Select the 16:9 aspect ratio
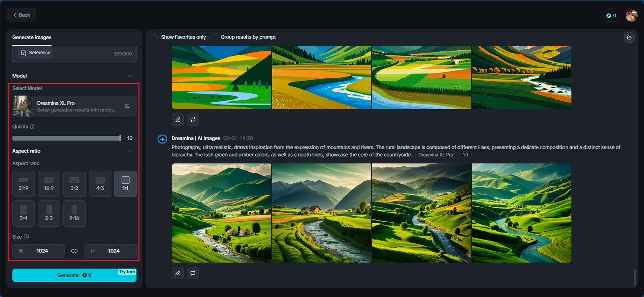 point(49,184)
